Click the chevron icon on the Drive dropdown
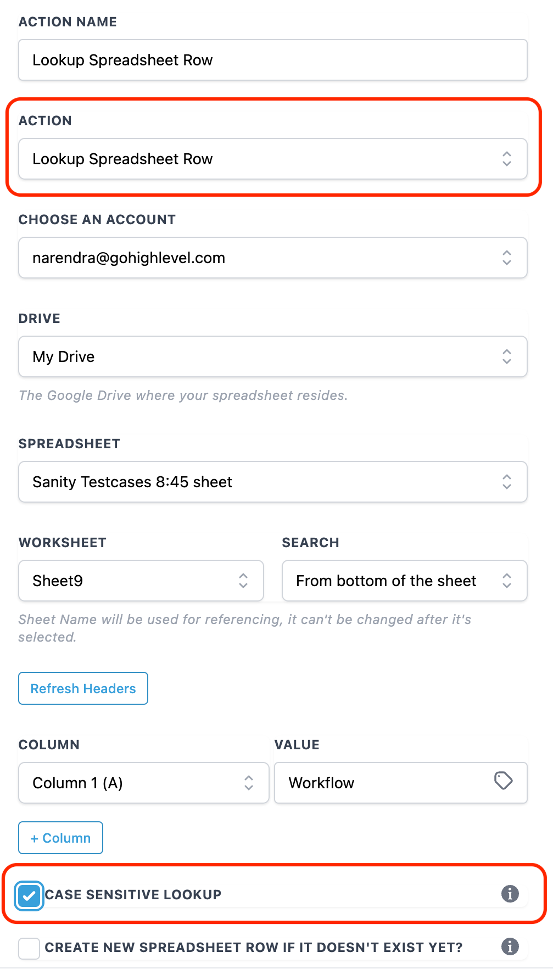This screenshot has height=980, width=553. 507,357
